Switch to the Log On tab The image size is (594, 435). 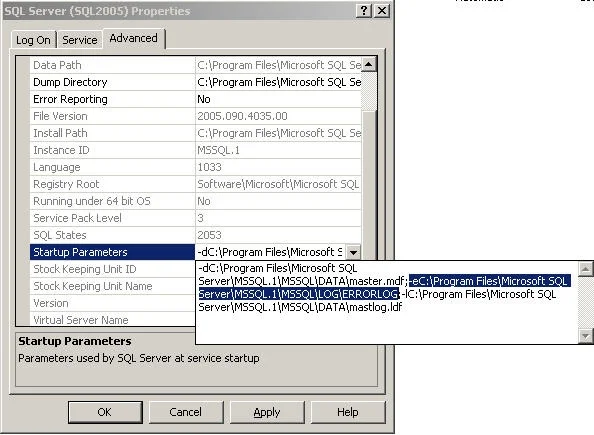tap(33, 40)
